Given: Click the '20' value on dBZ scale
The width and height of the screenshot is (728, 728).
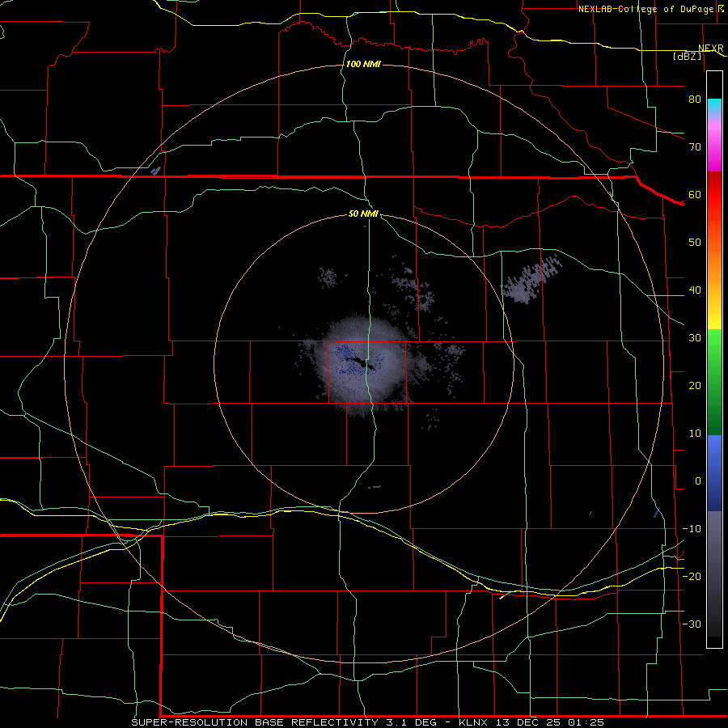Looking at the screenshot, I should click(695, 385).
